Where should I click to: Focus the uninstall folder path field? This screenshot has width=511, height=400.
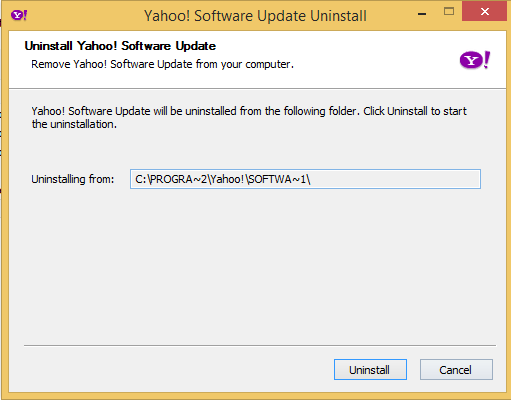[x=305, y=179]
